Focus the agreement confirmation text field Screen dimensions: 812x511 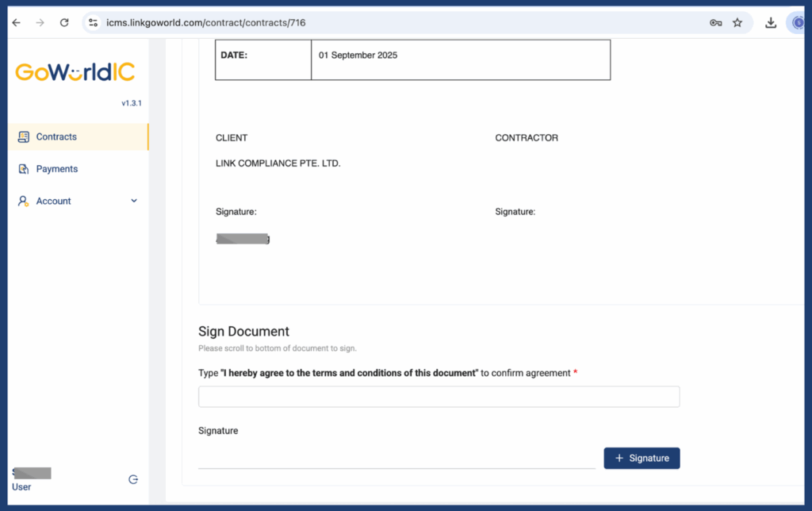coord(439,397)
